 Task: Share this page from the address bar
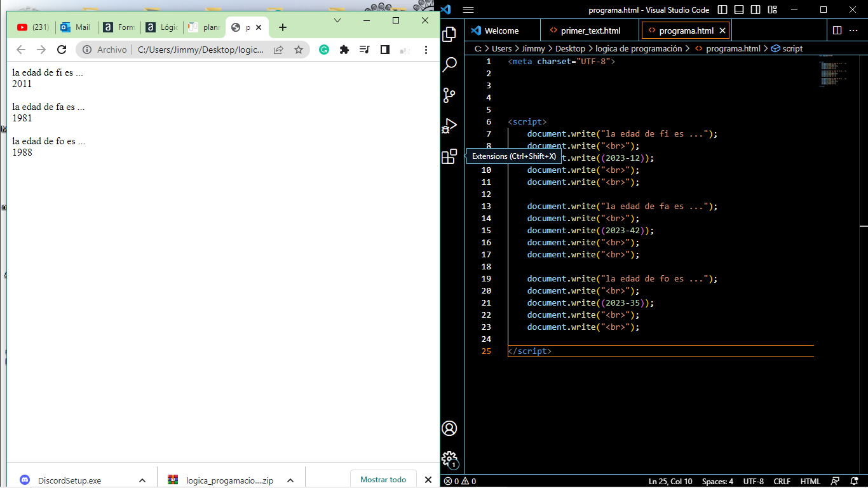point(278,50)
